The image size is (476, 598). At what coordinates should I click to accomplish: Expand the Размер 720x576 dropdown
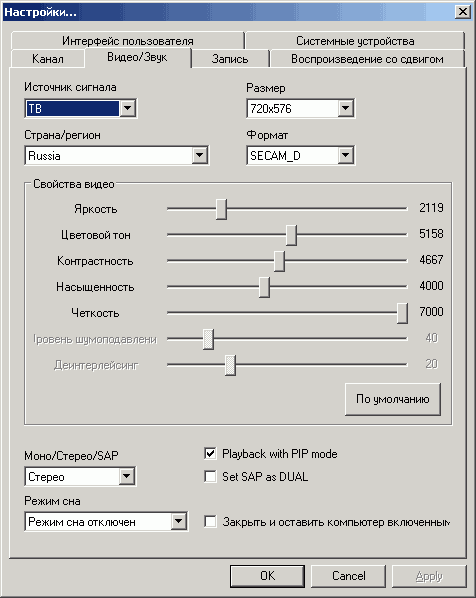click(x=346, y=109)
